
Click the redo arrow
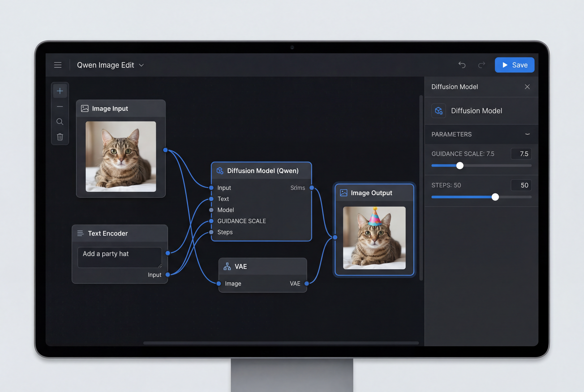[482, 65]
